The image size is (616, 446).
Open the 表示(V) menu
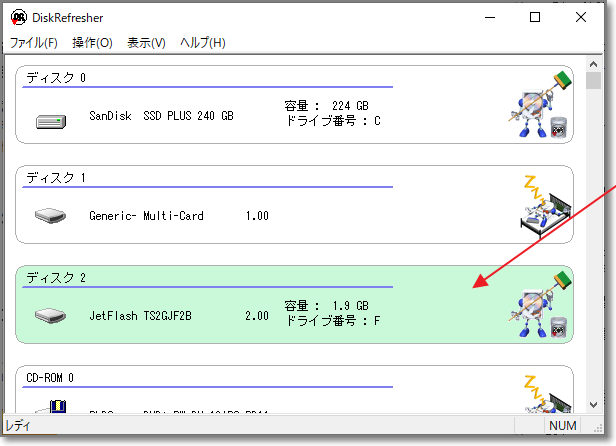tap(146, 43)
